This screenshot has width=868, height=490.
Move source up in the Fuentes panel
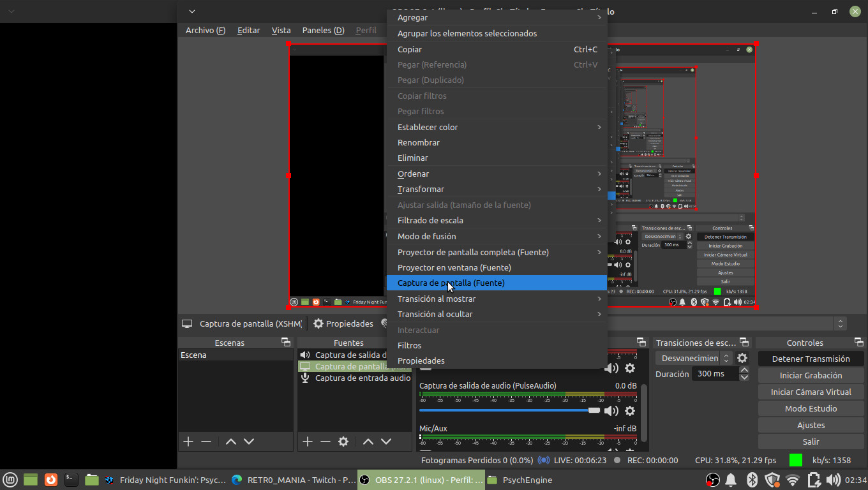(368, 442)
